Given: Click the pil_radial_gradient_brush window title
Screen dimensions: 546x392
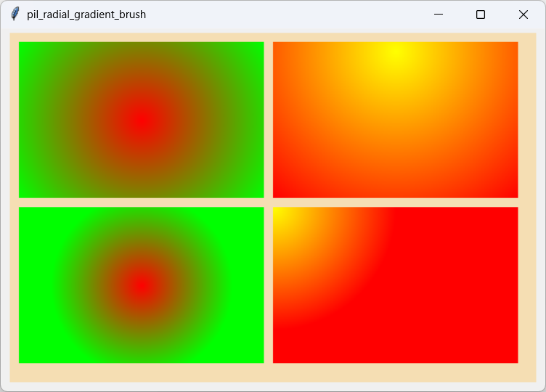Looking at the screenshot, I should [86, 15].
